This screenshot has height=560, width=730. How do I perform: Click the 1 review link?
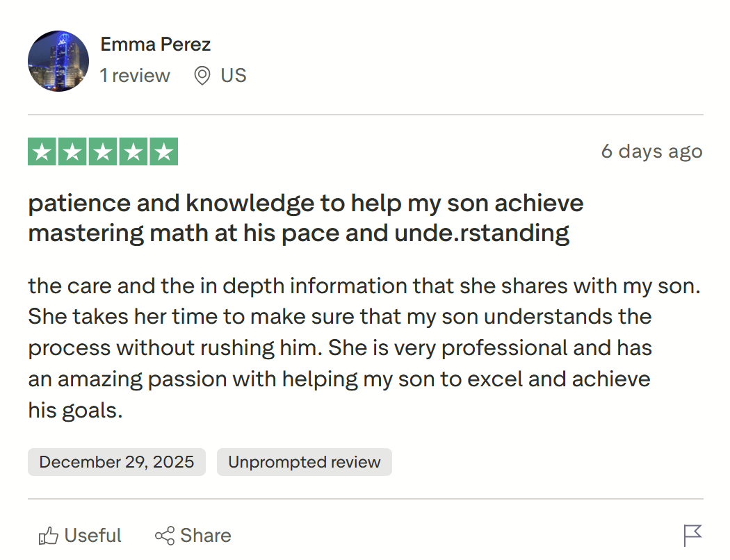tap(135, 75)
